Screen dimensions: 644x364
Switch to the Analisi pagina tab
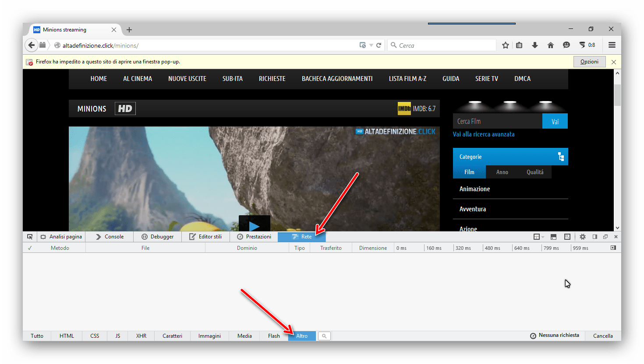pyautogui.click(x=61, y=237)
